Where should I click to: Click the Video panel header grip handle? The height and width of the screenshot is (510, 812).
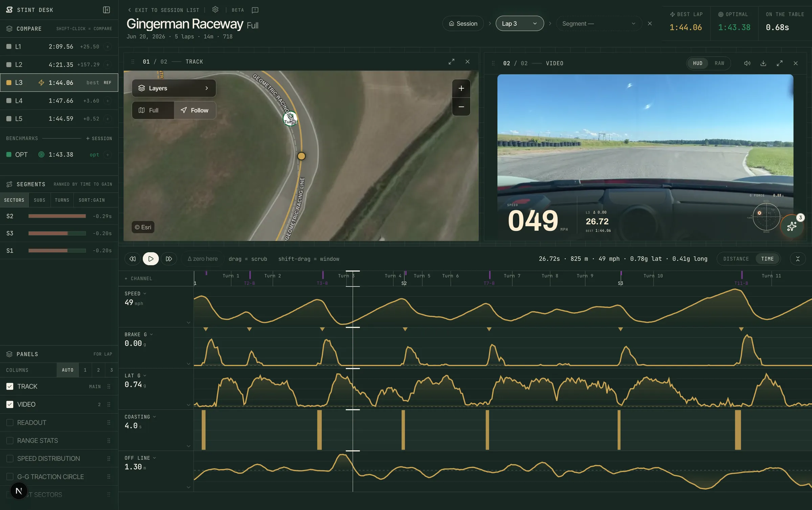[x=493, y=63]
